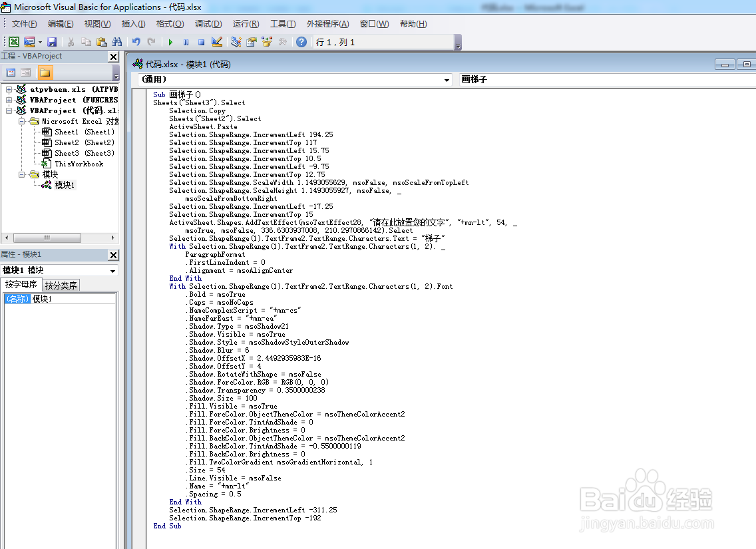This screenshot has height=549, width=756.
Task: Click the Toolbox icon
Action: point(283,42)
